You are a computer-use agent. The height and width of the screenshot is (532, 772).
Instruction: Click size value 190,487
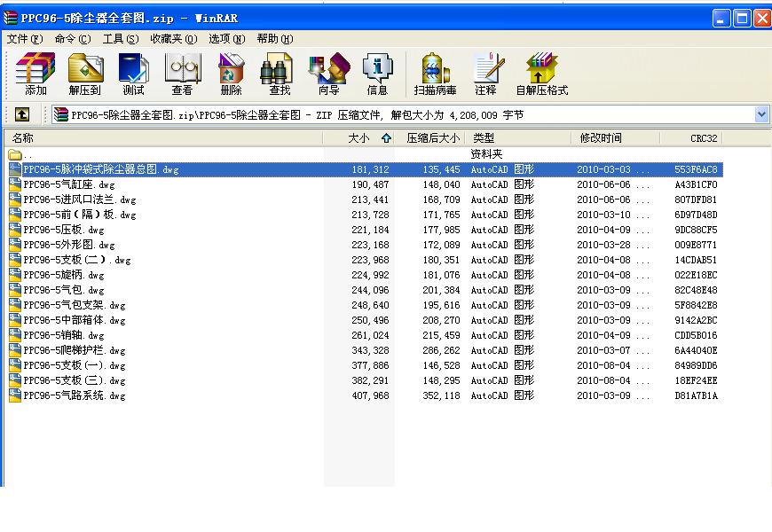coord(370,184)
